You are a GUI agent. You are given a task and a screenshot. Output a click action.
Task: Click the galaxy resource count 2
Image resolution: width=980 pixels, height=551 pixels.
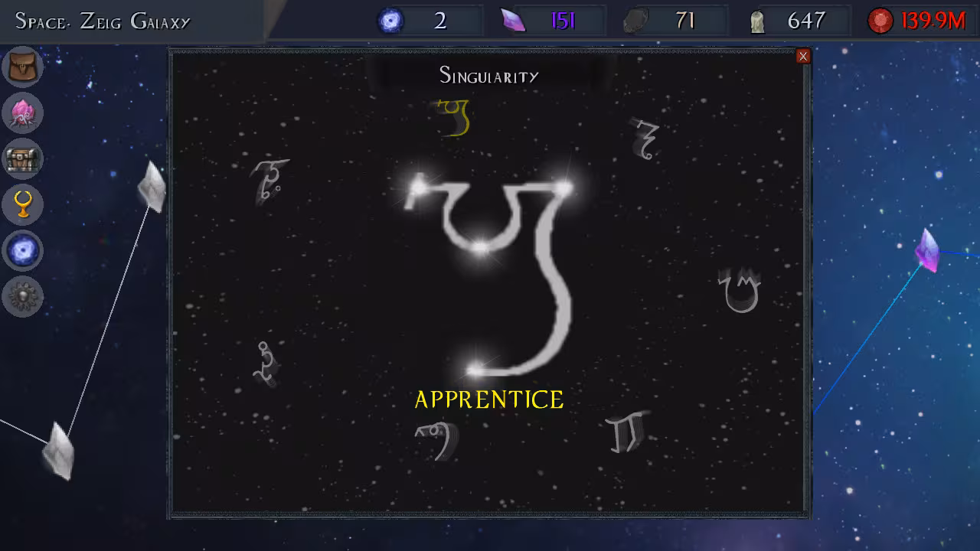pos(440,21)
